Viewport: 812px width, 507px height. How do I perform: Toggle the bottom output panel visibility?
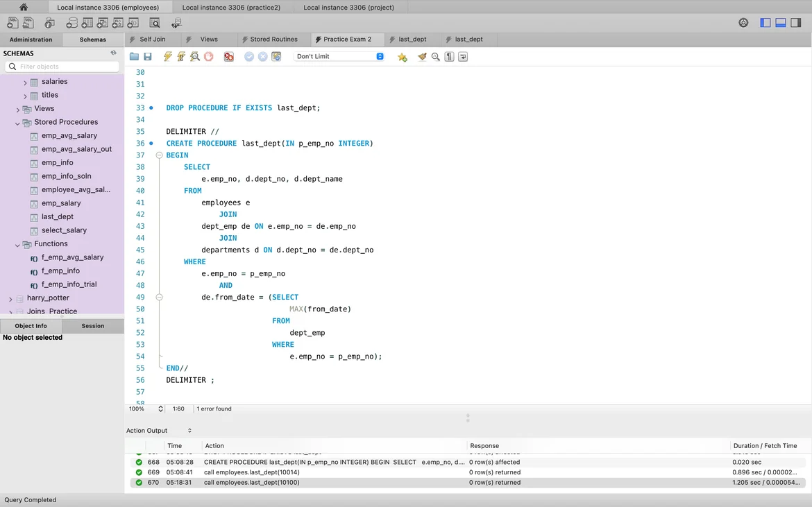(781, 23)
